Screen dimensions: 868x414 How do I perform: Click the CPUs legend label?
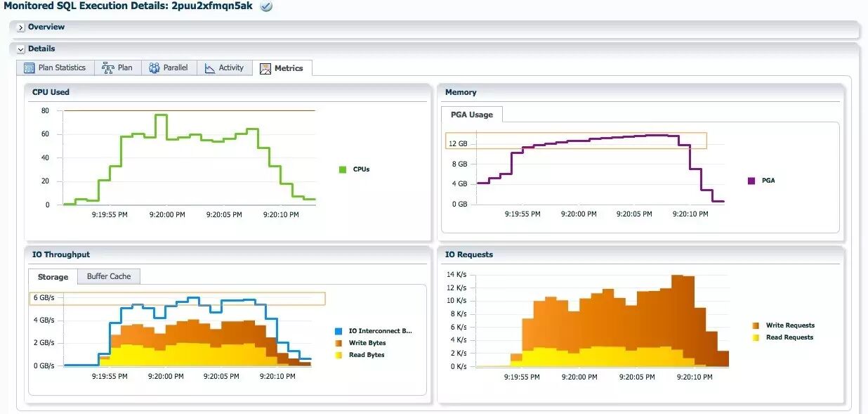361,169
